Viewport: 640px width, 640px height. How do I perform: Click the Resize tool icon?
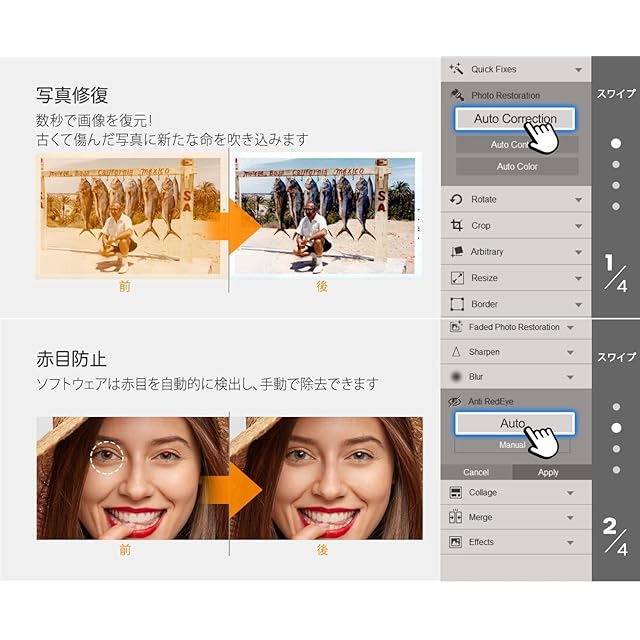click(457, 278)
